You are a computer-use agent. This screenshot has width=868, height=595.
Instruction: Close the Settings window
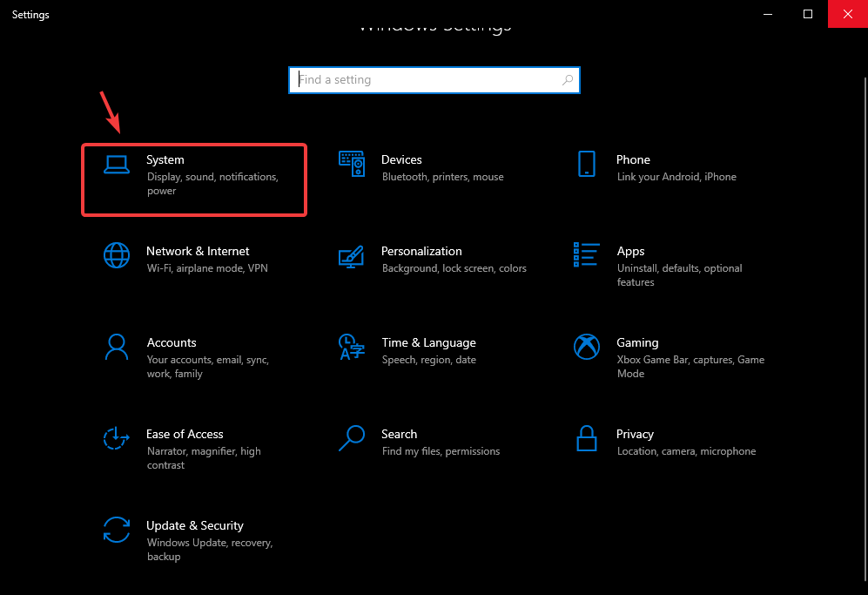click(847, 14)
